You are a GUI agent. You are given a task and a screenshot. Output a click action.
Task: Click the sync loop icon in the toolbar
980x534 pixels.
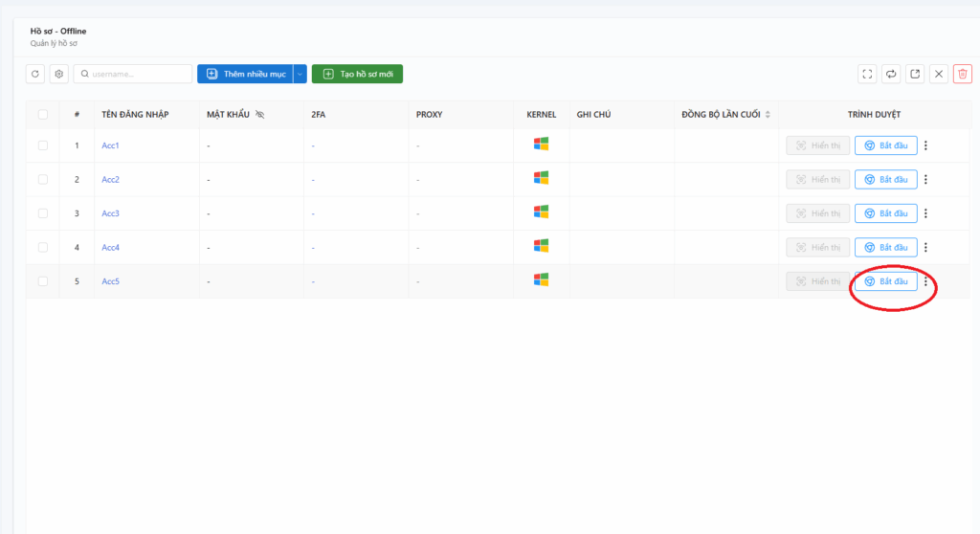(891, 74)
